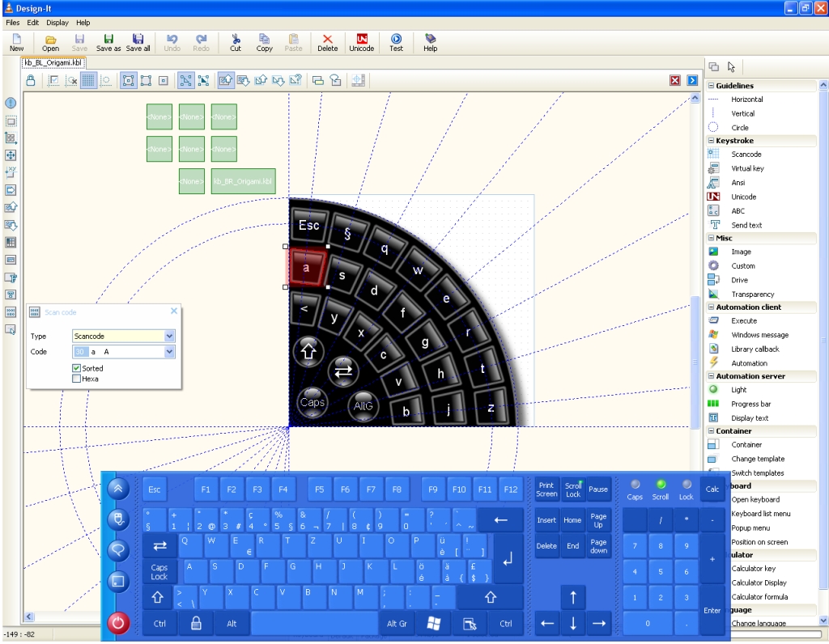Select the Transparency item under Misc
Viewport: 829px width, 644px height.
tap(752, 294)
